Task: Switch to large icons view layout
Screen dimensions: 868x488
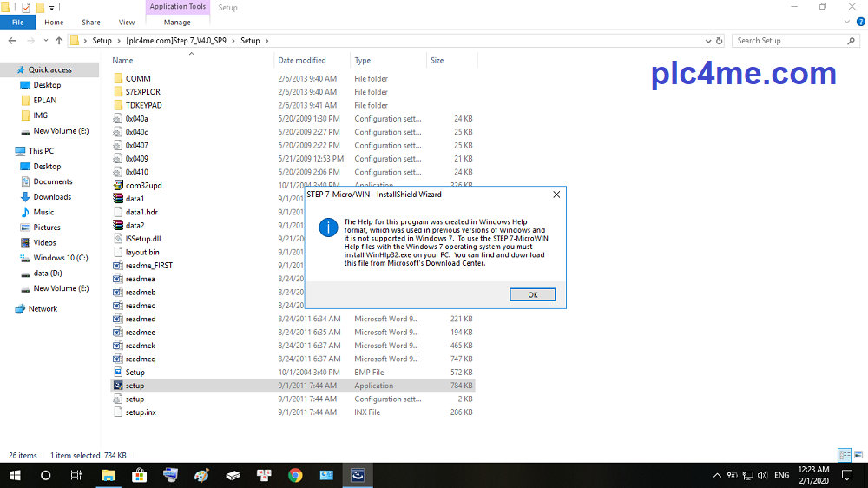Action: click(857, 455)
